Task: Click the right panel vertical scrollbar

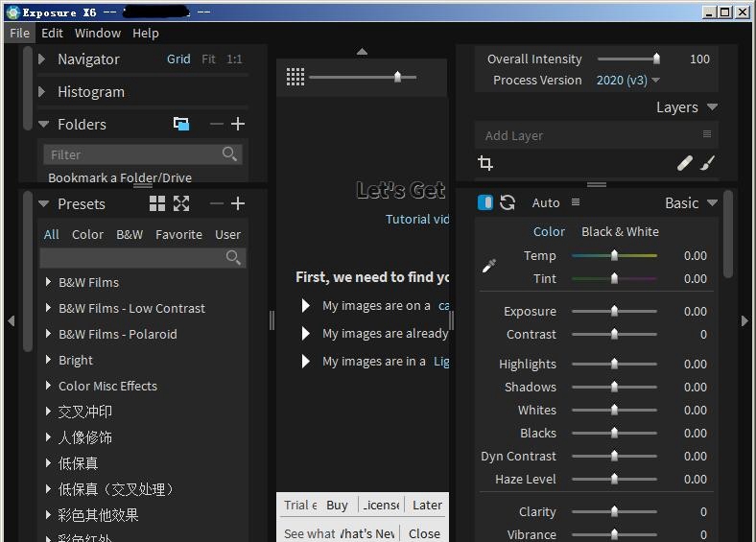Action: coord(728,234)
